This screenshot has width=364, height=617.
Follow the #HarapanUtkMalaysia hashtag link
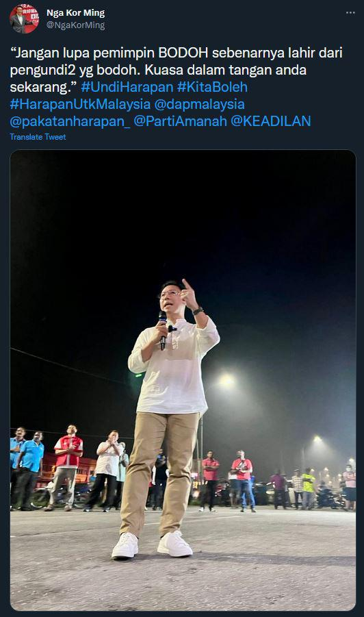[80, 104]
